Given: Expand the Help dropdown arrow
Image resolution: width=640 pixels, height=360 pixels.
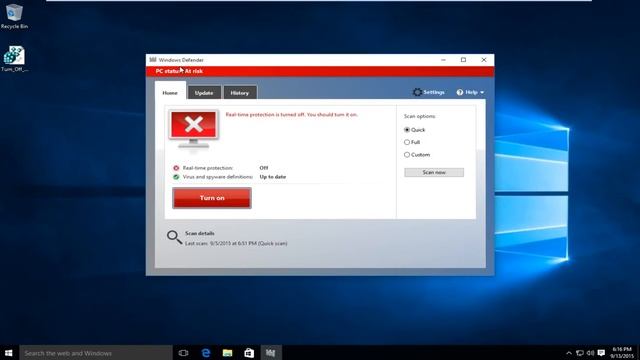Looking at the screenshot, I should [x=482, y=93].
